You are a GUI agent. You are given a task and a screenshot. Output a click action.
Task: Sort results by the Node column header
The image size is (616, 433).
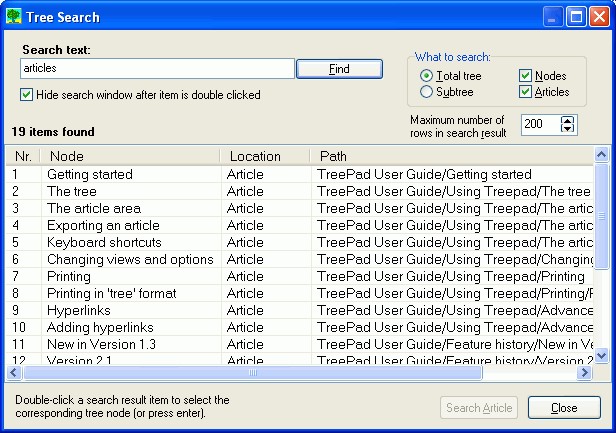tap(130, 156)
